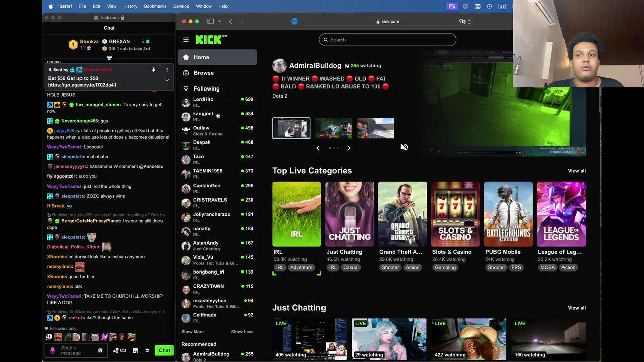Click Show More in following list
The height and width of the screenshot is (362, 644).
(192, 332)
